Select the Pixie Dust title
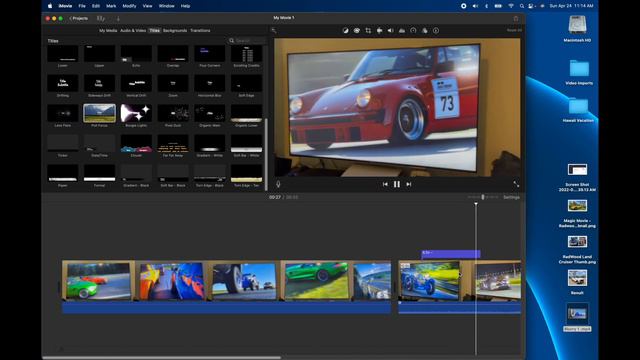The height and width of the screenshot is (360, 640). tap(173, 113)
